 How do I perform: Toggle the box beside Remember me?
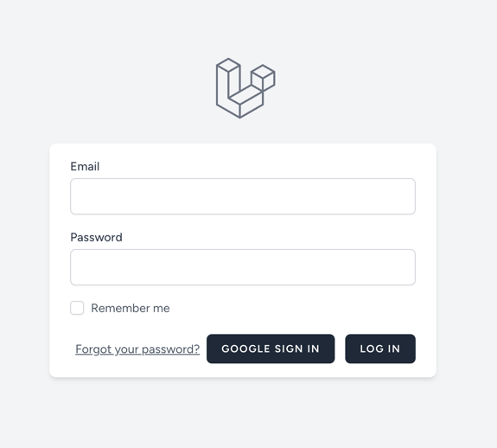(77, 308)
